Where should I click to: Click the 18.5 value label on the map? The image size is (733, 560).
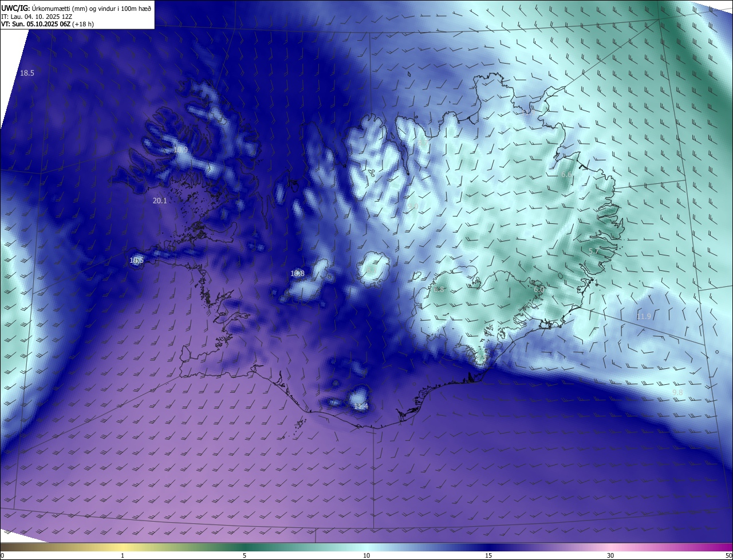27,73
